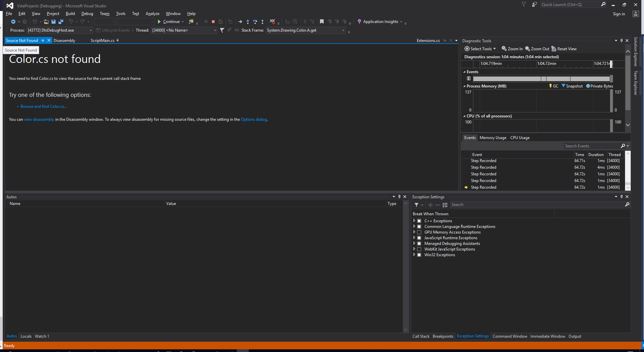Screen dimensions: 644x352
Task: Open the Debug menu
Action: pyautogui.click(x=87, y=13)
